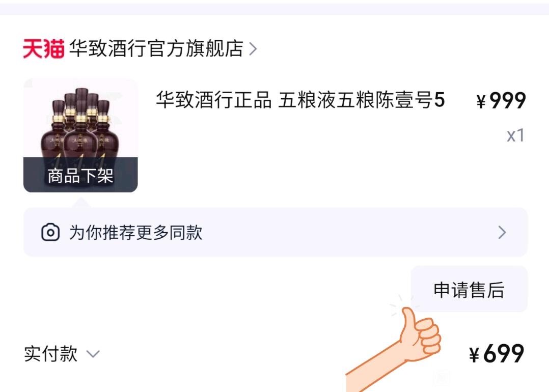
Task: Click the ¥999 listed price
Action: [501, 101]
